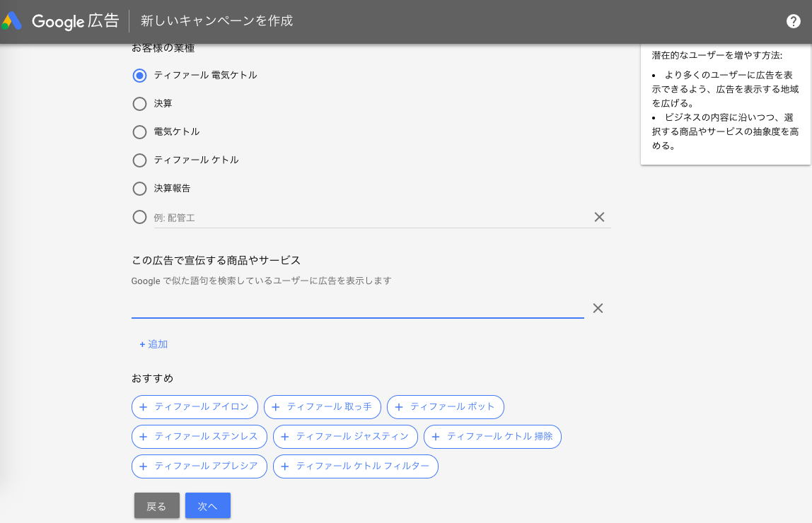812x523 pixels.
Task: Open the help question mark icon
Action: point(794,21)
